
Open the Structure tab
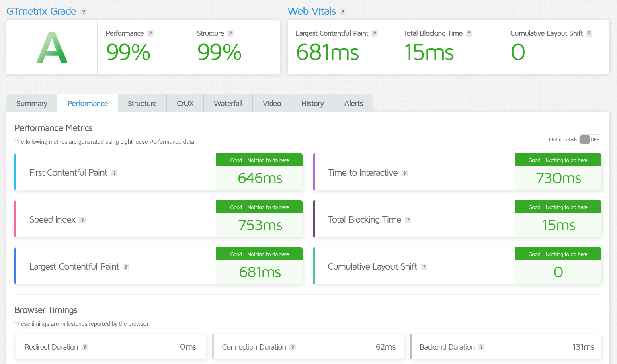coord(142,104)
